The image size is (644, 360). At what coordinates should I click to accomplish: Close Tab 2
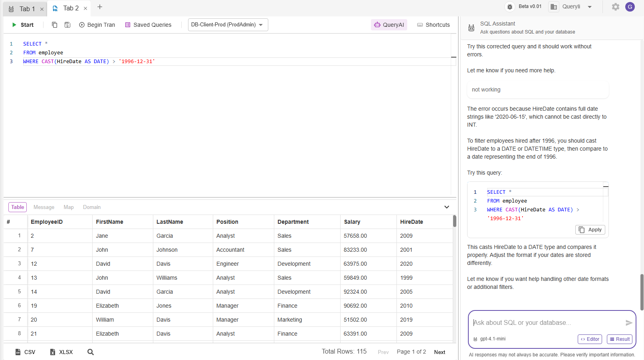(85, 8)
